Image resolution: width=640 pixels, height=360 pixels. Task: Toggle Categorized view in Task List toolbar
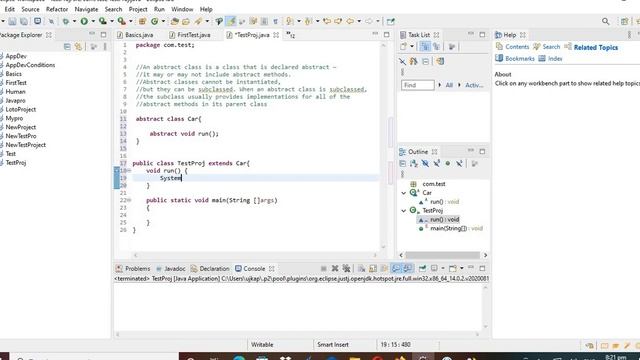click(x=425, y=47)
